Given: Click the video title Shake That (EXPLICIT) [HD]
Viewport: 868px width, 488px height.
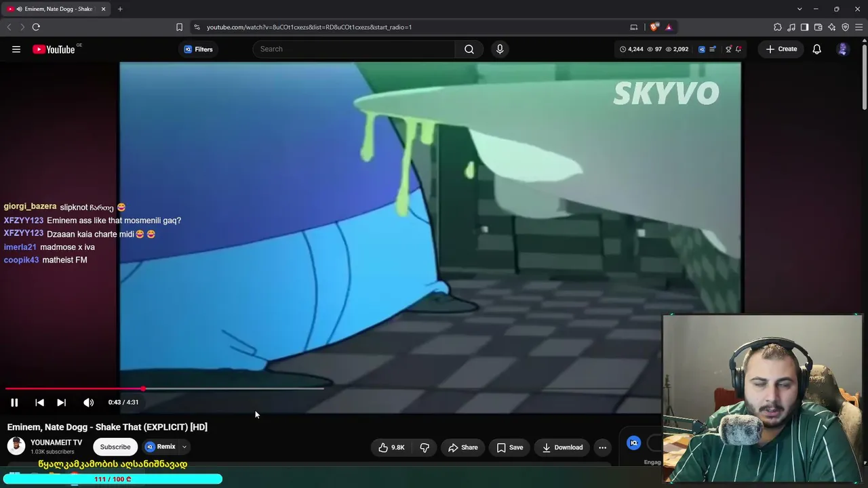Looking at the screenshot, I should coord(107,427).
